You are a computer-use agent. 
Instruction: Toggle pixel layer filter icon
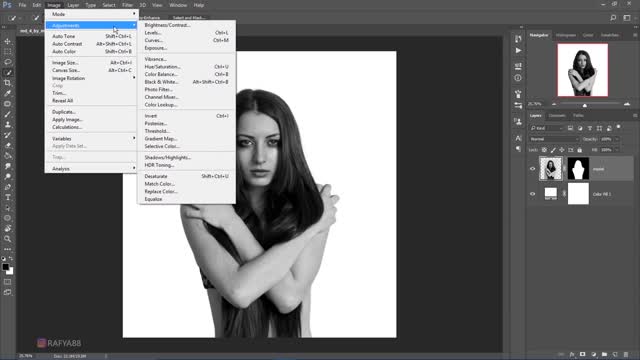570,128
